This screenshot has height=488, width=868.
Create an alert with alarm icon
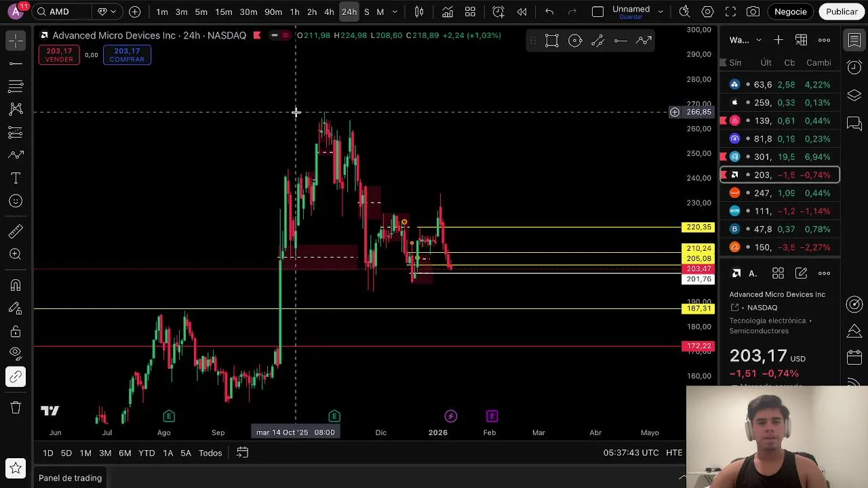[x=498, y=12]
